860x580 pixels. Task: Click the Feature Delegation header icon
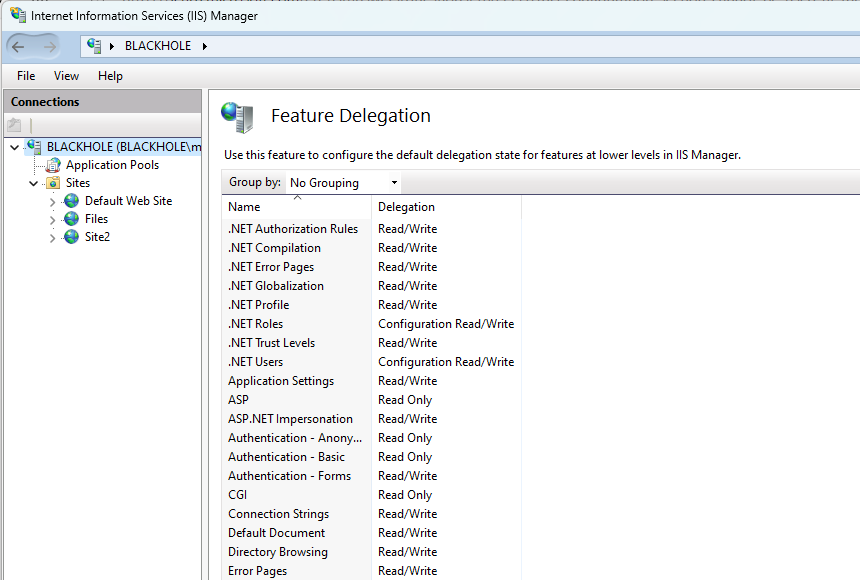coord(237,117)
